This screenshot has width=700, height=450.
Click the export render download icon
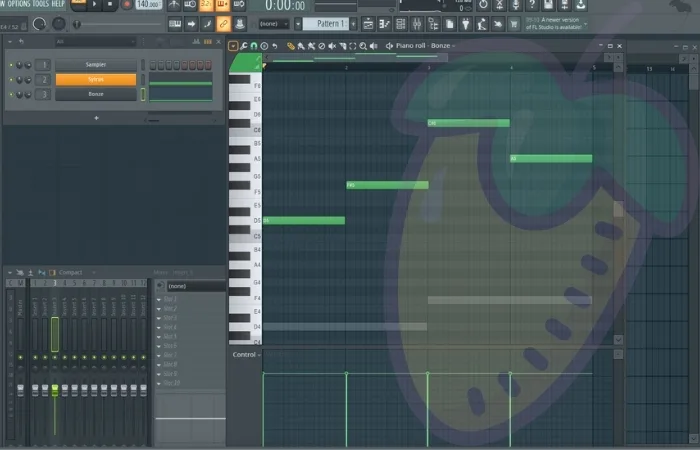[x=580, y=4]
